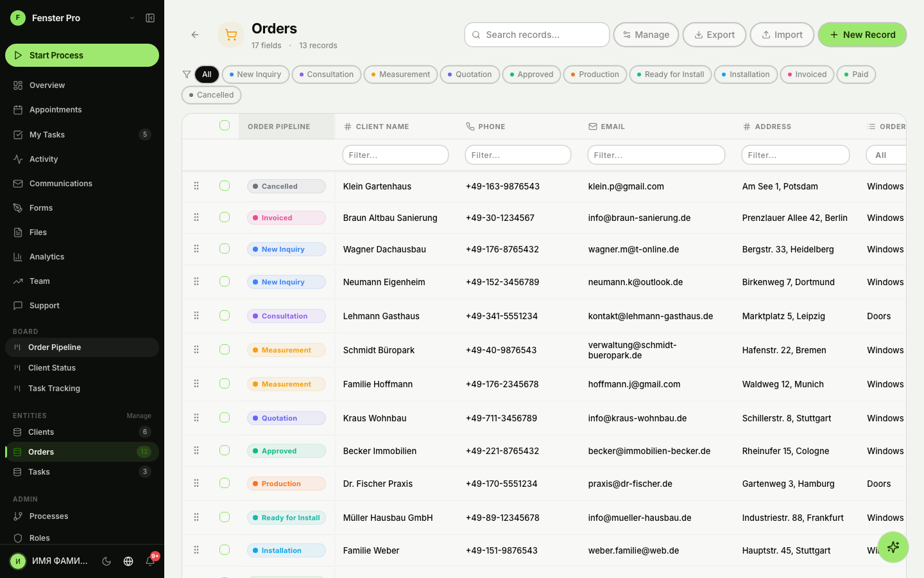Open Appointments in the sidebar
This screenshot has width=924, height=578.
(82, 110)
